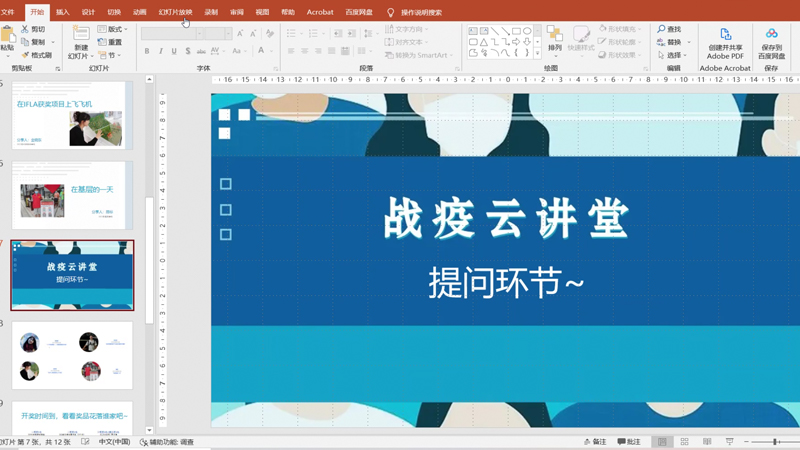Switch to Normal view in status bar
This screenshot has height=450, width=800.
pos(662,442)
